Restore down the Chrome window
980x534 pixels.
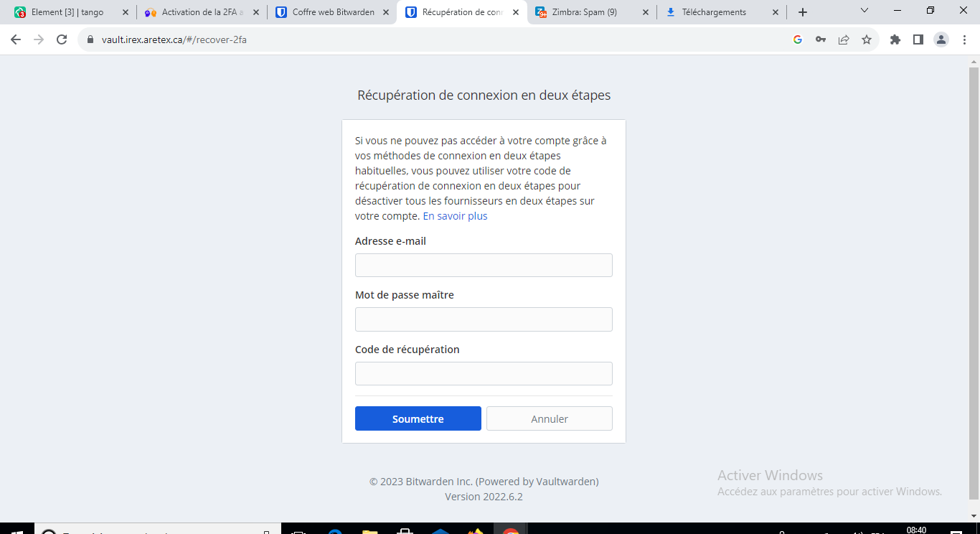tap(930, 11)
